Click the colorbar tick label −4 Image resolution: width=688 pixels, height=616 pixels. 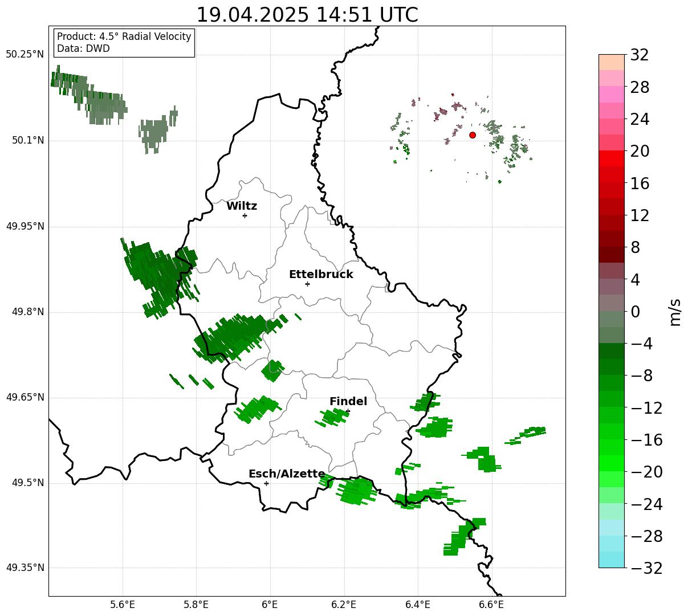(641, 344)
